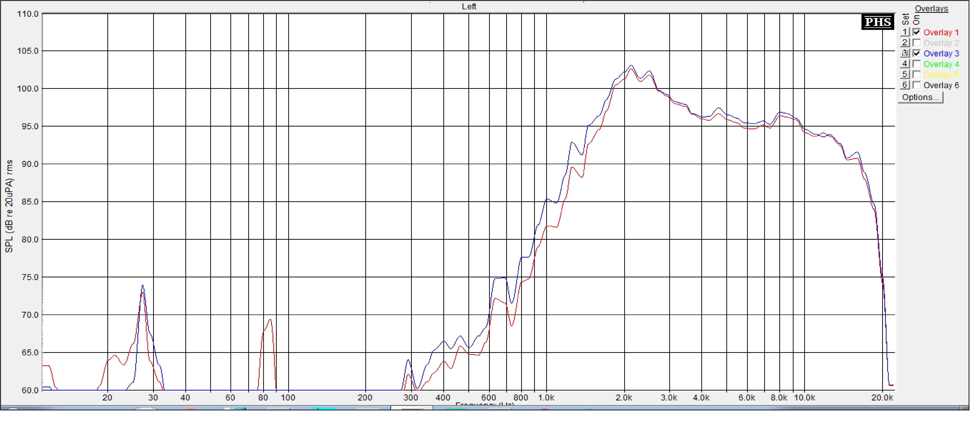Click the Set 3 button for Overlay 3
The image size is (980, 421).
click(905, 53)
